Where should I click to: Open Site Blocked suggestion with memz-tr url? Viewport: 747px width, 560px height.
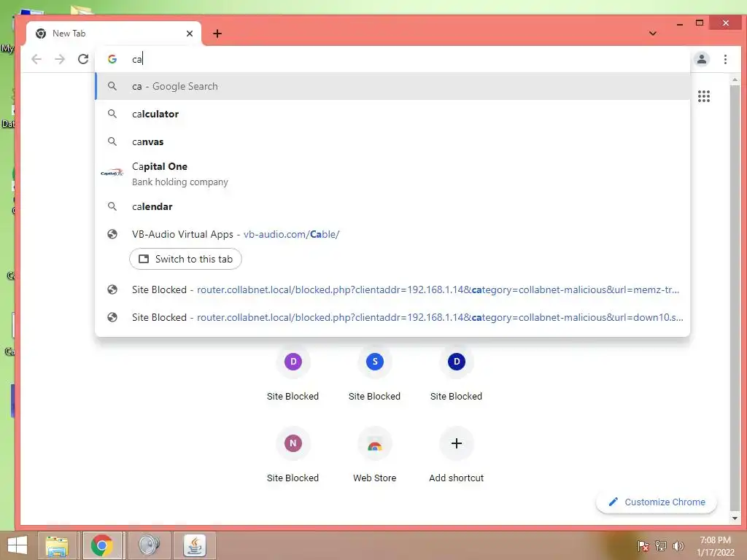coord(392,289)
